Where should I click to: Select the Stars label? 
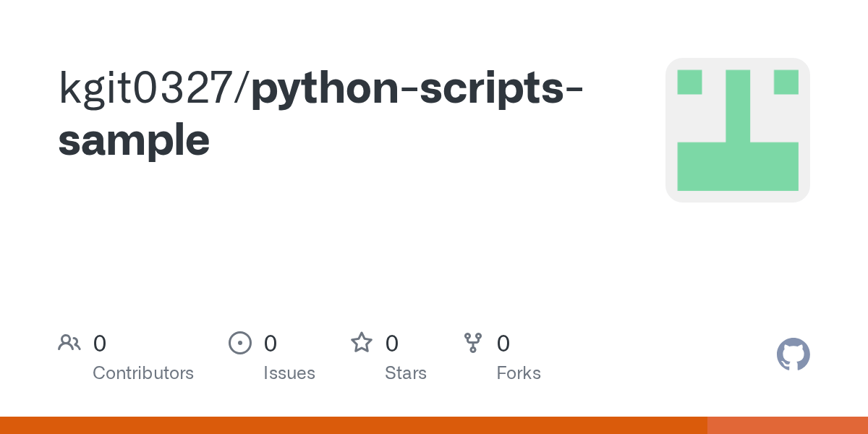pos(406,373)
